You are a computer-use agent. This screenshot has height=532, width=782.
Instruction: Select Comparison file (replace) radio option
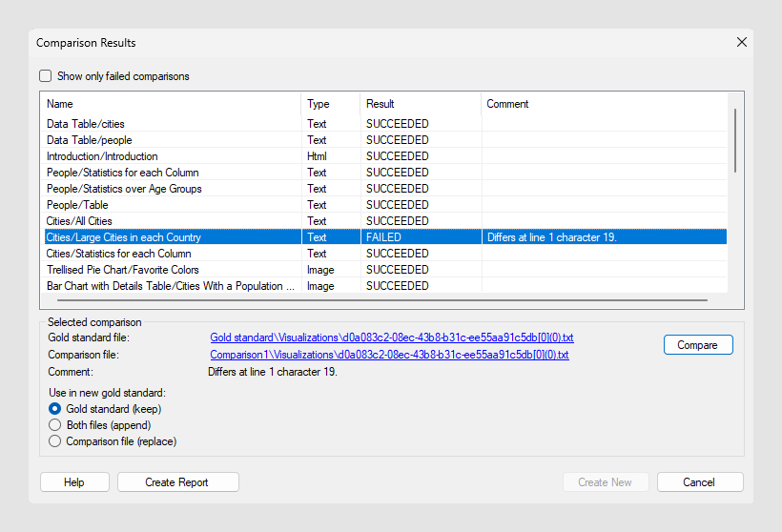tap(55, 441)
